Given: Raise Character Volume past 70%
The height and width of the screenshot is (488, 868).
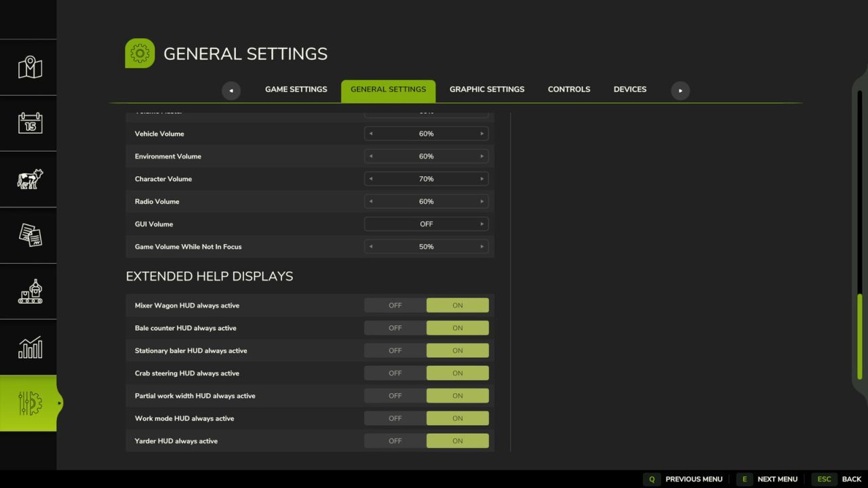Looking at the screenshot, I should pos(481,178).
